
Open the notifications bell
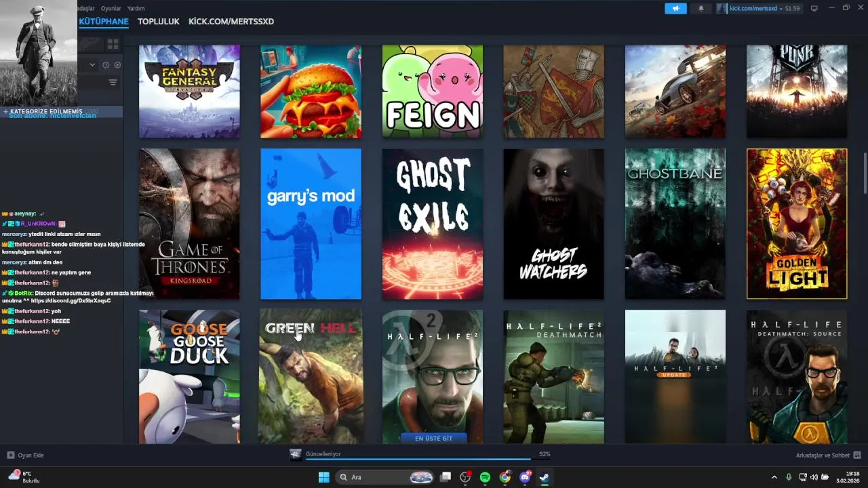pos(701,8)
